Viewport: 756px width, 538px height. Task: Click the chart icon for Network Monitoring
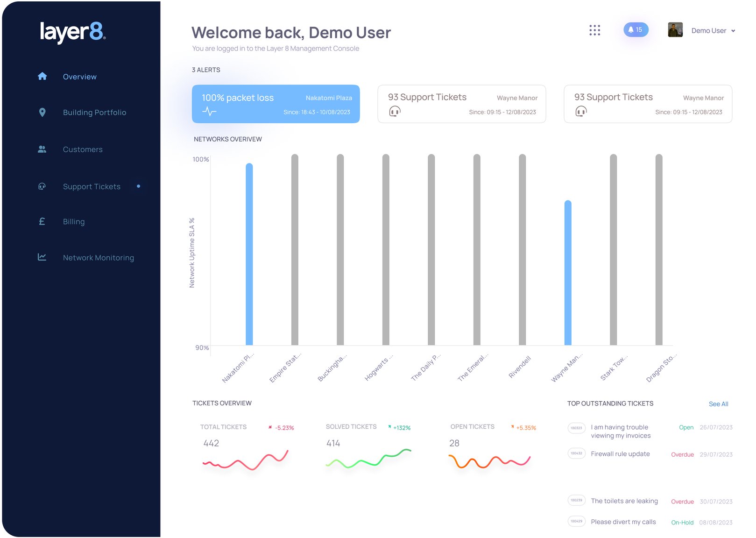[42, 257]
